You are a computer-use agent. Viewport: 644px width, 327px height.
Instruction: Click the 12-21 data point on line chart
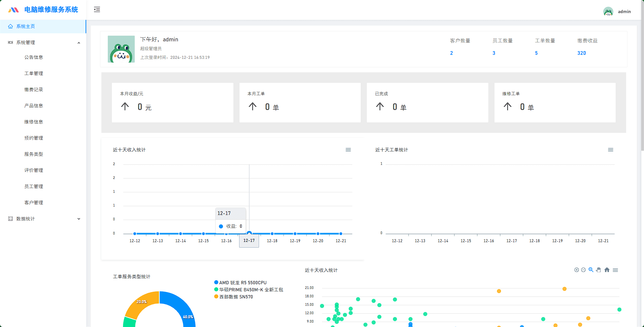(341, 233)
